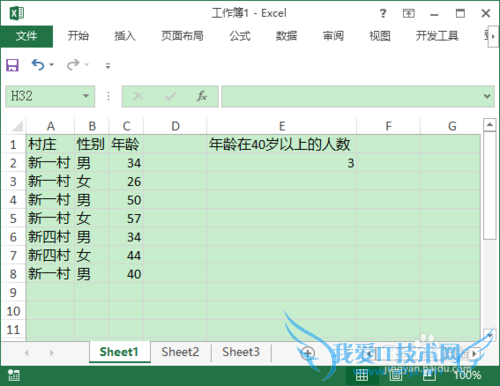This screenshot has width=500, height=386.
Task: Switch to the 视图 ribbon tab
Action: pos(380,36)
